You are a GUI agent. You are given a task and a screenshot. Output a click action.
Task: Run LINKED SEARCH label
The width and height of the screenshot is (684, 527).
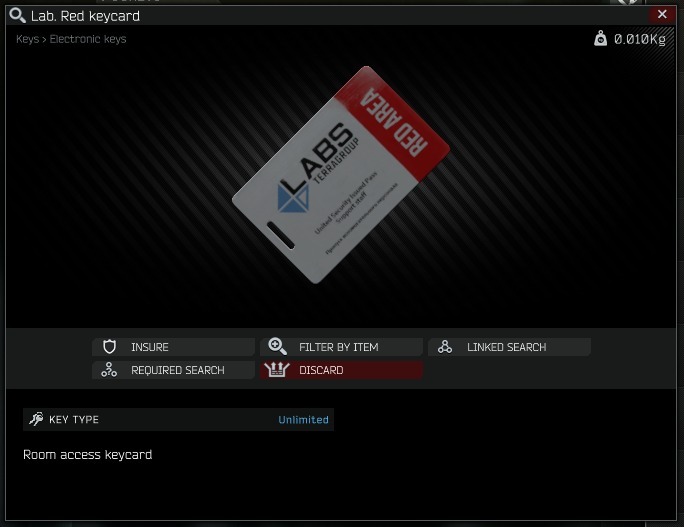pos(506,347)
